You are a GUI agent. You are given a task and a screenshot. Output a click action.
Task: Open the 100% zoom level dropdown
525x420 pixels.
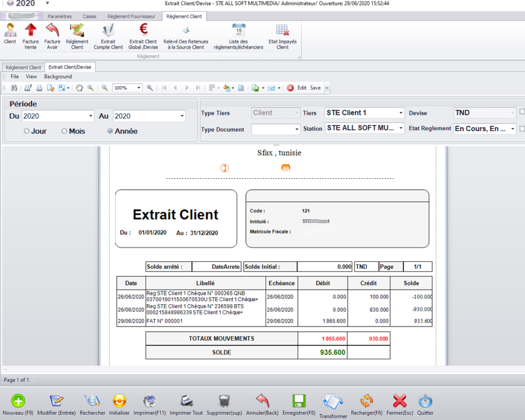click(x=138, y=88)
